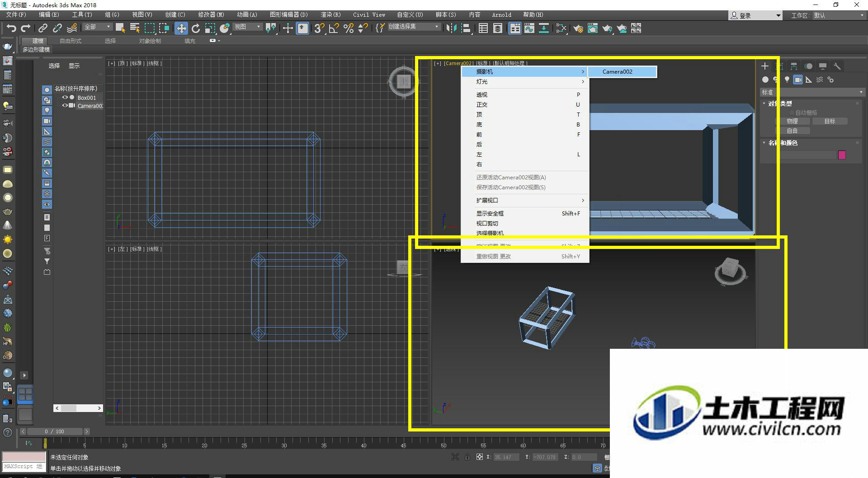Click the magenta object color swatch
The height and width of the screenshot is (478, 868).
point(842,155)
